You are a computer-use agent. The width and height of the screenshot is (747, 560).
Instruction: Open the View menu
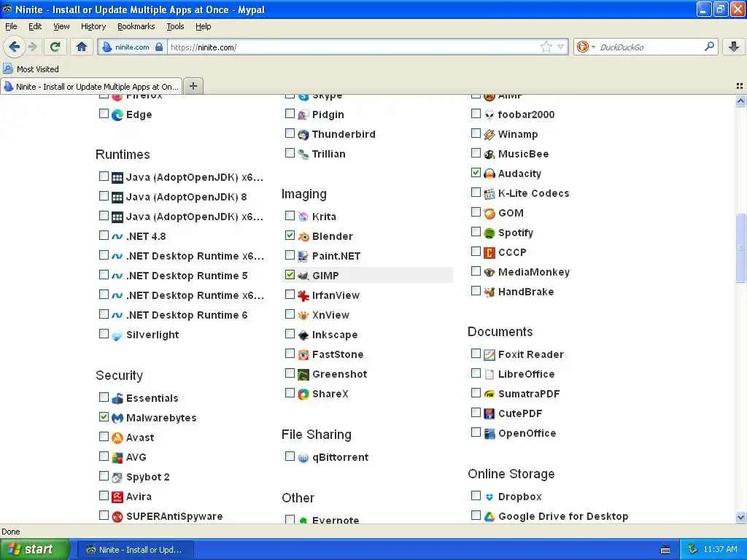click(x=61, y=27)
